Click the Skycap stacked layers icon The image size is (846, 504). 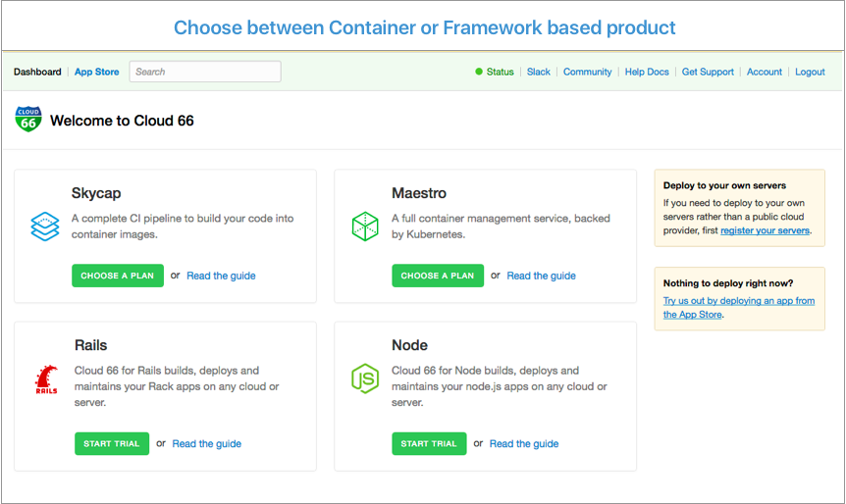(x=45, y=226)
